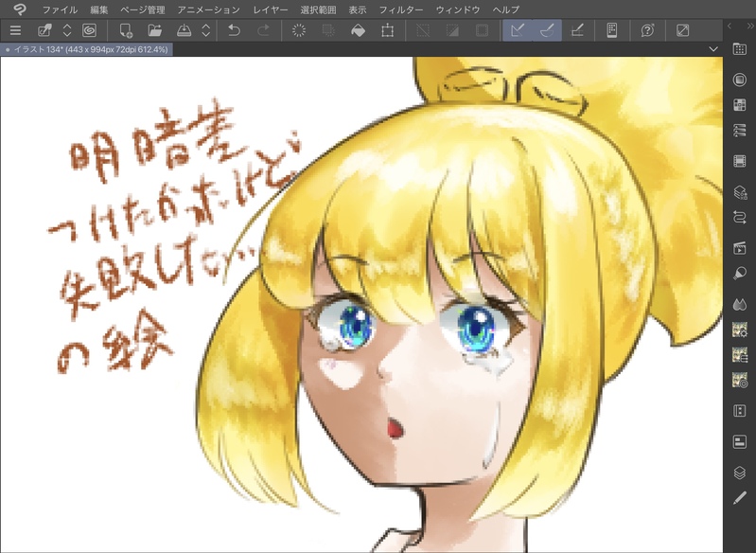
Task: Expand the canvas tab list chevron
Action: pos(713,49)
